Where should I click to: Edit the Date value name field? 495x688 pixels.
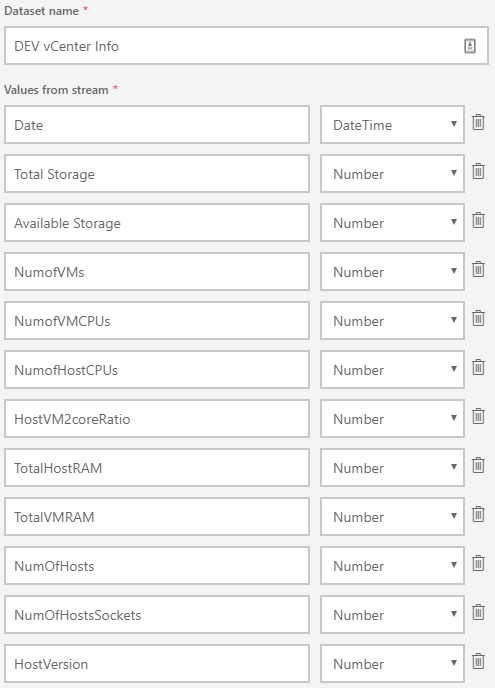click(157, 125)
